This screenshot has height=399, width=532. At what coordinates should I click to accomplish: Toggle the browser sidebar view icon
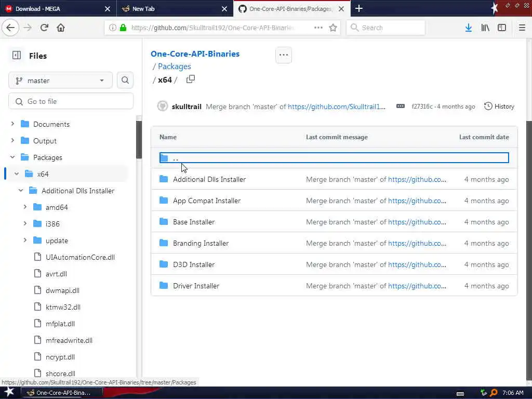point(502,28)
